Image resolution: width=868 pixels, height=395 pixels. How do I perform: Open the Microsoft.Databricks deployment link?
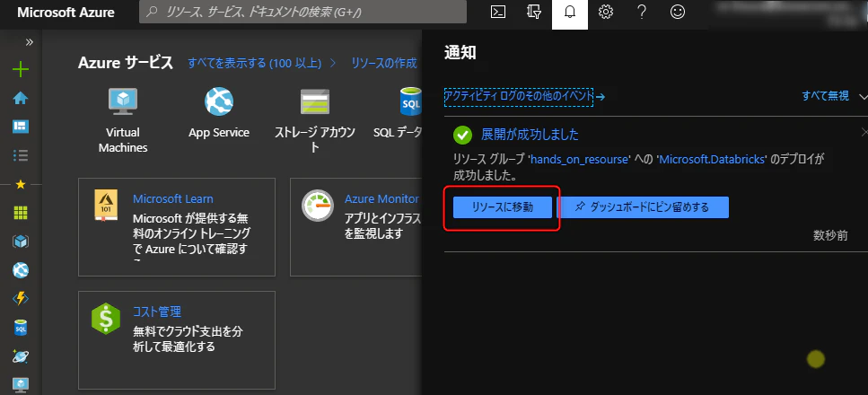pos(713,160)
